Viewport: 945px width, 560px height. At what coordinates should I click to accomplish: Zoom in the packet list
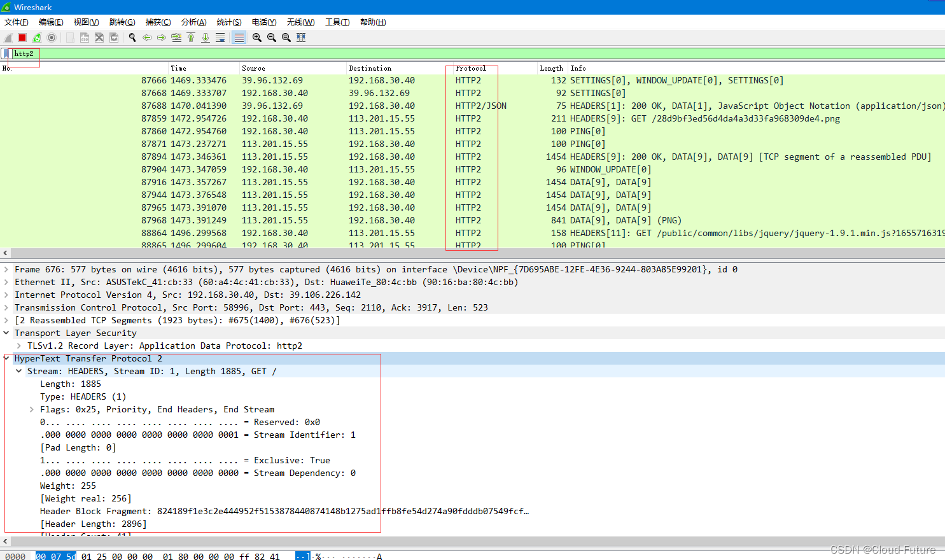point(256,38)
